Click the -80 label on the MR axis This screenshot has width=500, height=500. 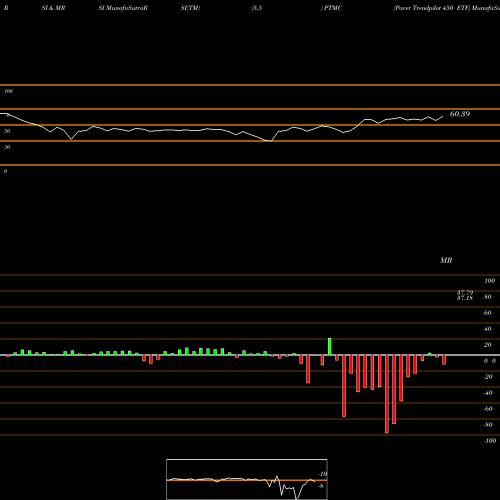[x=488, y=425]
